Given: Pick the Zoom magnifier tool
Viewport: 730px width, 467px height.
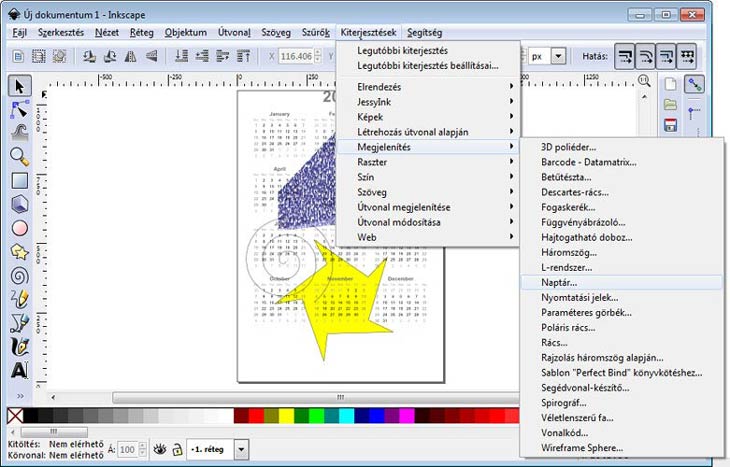Looking at the screenshot, I should click(x=19, y=156).
